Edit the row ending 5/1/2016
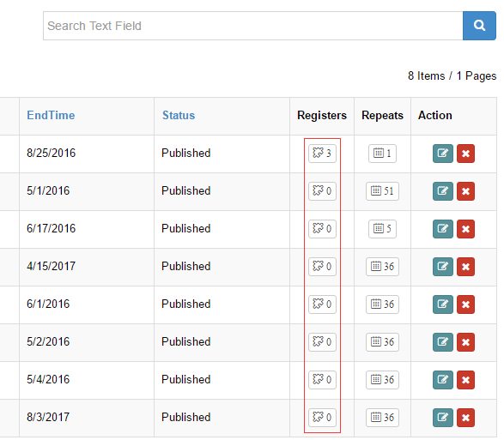 442,191
